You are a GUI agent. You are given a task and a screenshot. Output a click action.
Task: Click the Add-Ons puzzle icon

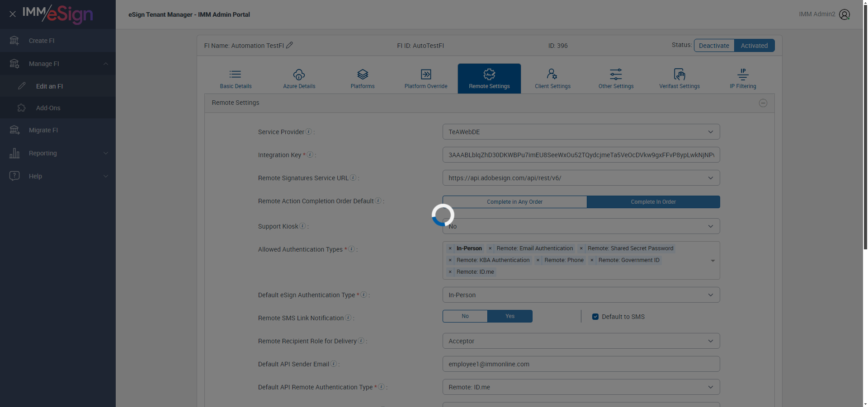pos(22,108)
